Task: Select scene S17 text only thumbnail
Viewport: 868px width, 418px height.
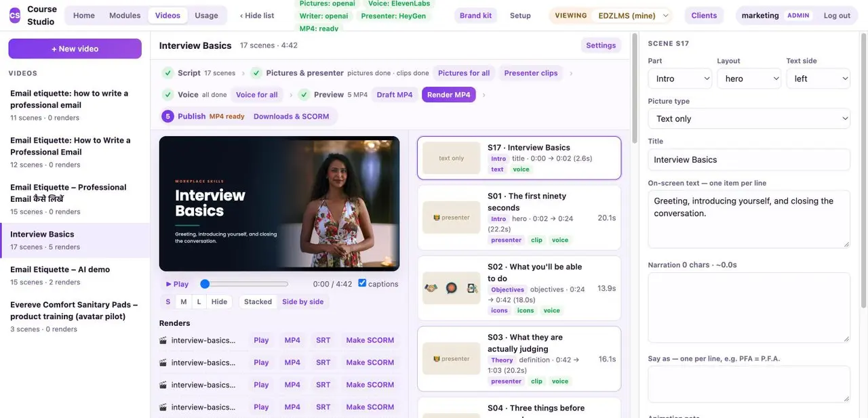Action: 452,158
